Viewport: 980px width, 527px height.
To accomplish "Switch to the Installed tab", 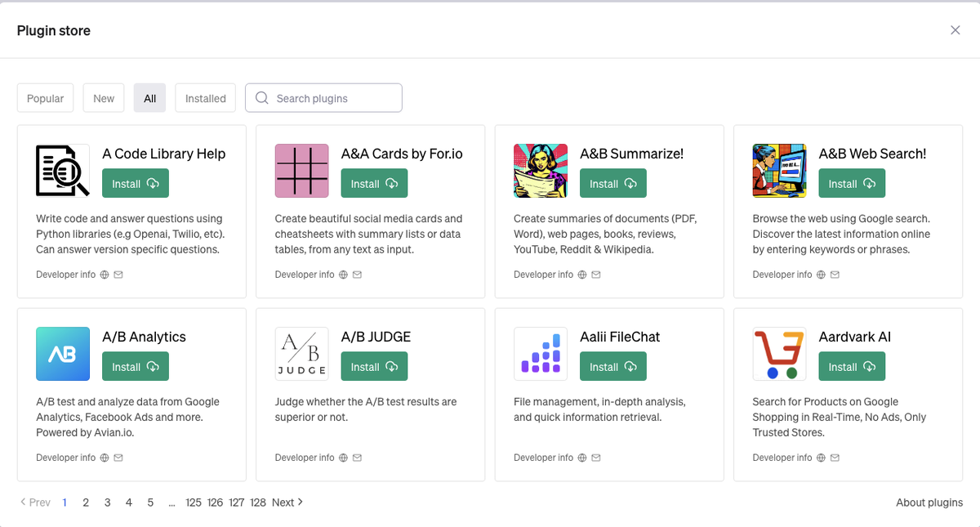I will coord(206,98).
